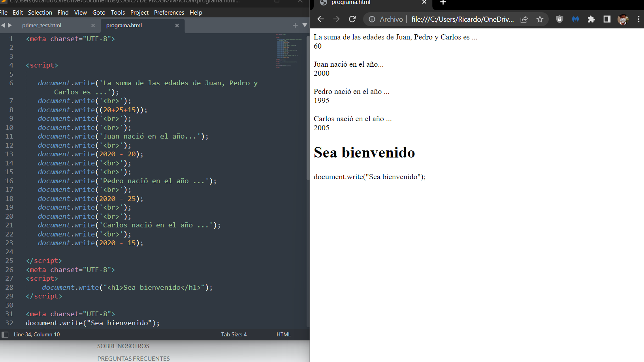The height and width of the screenshot is (362, 644).
Task: Go to next tab with right arrow
Action: [x=10, y=25]
